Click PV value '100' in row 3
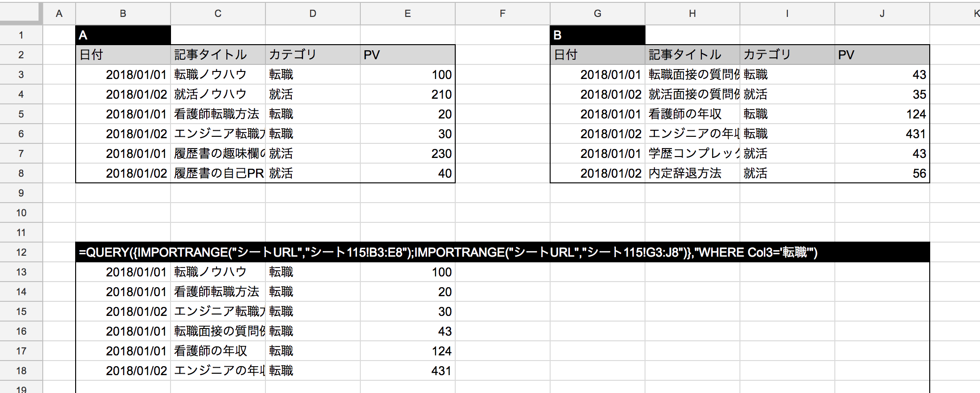 tap(408, 75)
